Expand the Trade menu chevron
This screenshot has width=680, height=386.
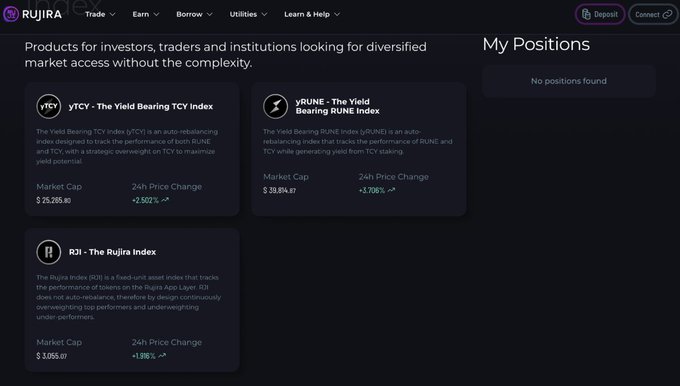tap(112, 14)
